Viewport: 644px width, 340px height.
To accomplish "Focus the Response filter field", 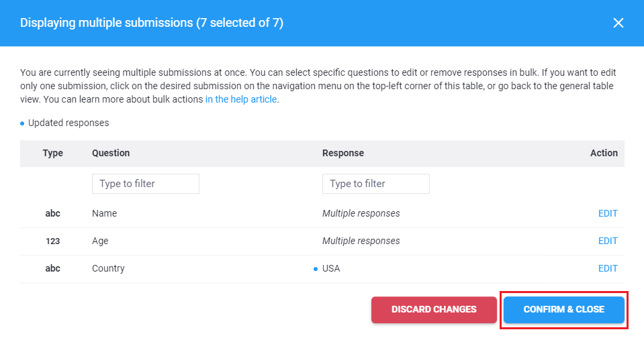I will pos(375,184).
